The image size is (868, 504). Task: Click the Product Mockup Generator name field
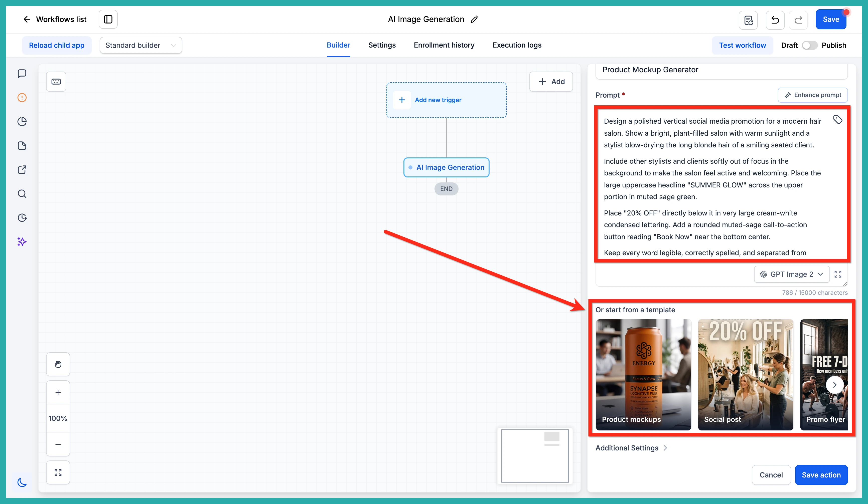721,70
